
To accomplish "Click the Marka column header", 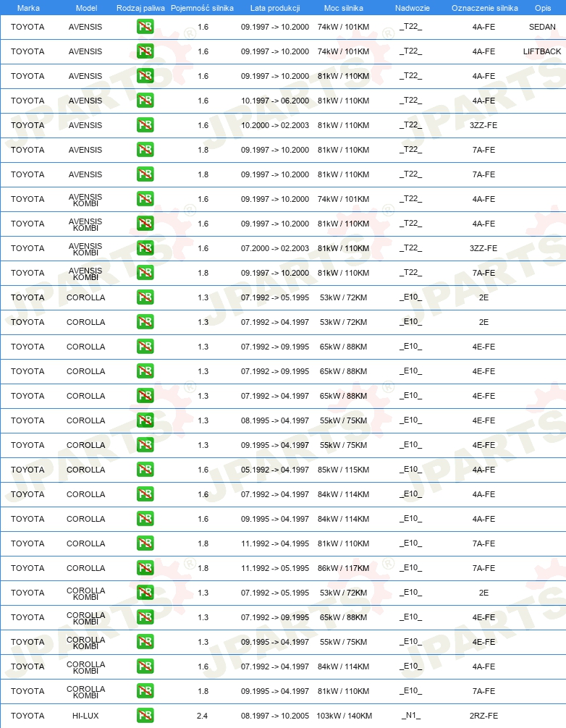I will click(28, 8).
